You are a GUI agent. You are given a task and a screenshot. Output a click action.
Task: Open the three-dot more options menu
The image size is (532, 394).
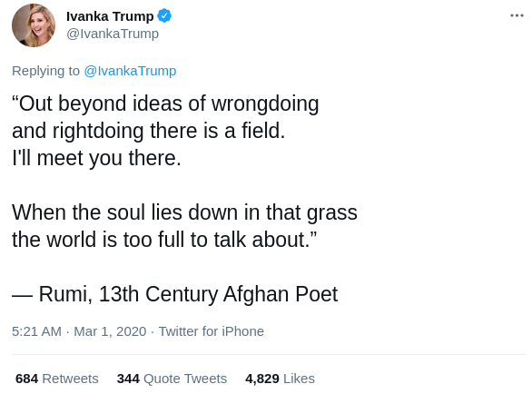[517, 15]
